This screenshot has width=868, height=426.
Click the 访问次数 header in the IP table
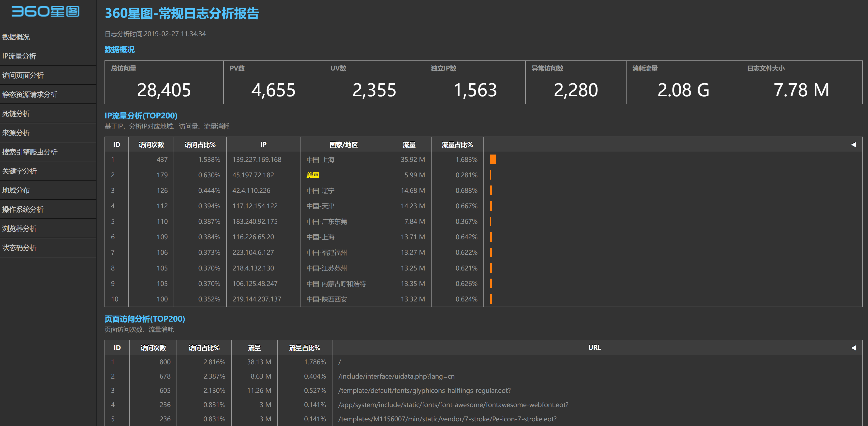151,145
